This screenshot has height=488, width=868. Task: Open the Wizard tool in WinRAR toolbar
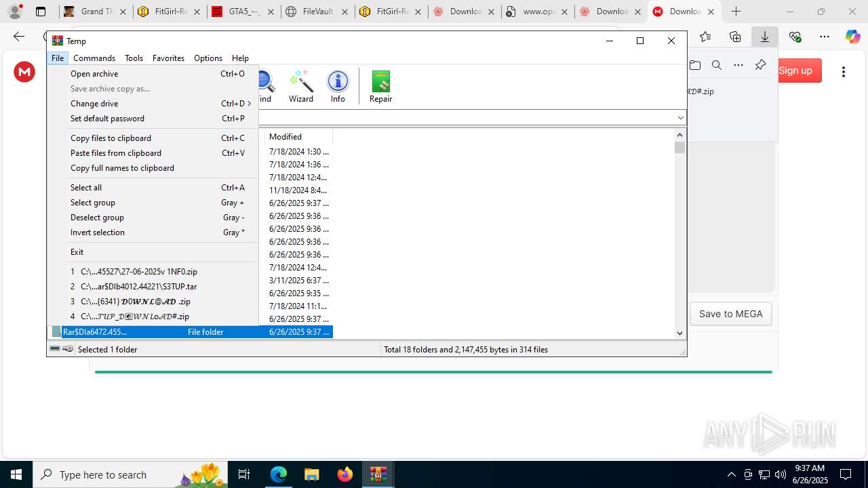click(301, 87)
